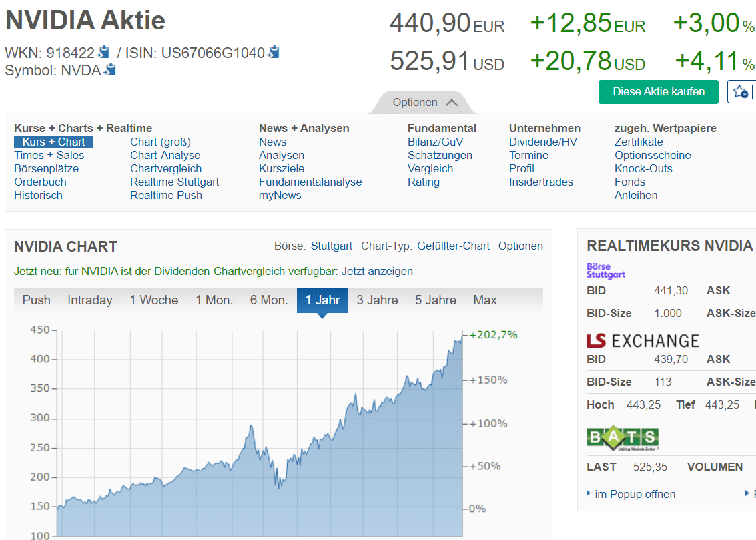This screenshot has height=540, width=756.
Task: Switch chart to 5 Jahre tab
Action: tap(436, 300)
